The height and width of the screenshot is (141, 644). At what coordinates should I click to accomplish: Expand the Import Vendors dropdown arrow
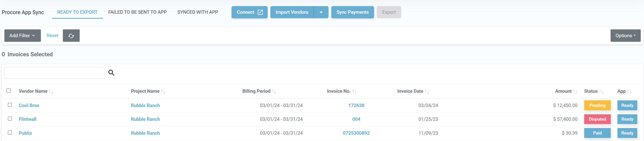pos(321,12)
